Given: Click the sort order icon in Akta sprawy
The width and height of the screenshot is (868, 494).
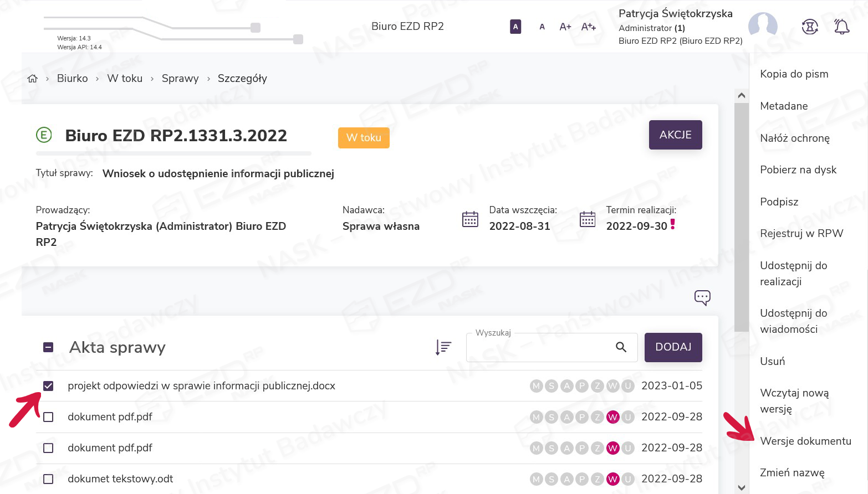Looking at the screenshot, I should point(443,347).
